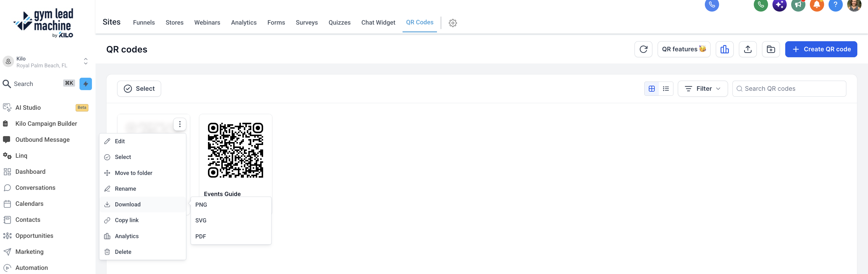Download QR code as PDF
868x274 pixels.
[231, 237]
